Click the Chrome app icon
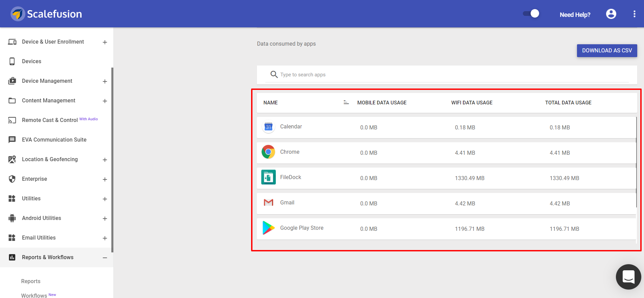Image resolution: width=644 pixels, height=298 pixels. [268, 152]
